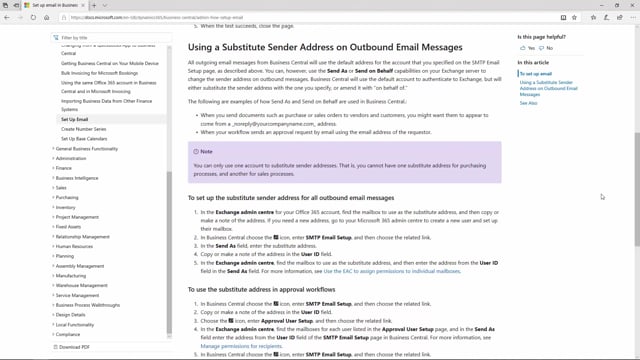Expand Relationship Management section
Viewport: 640px width, 360px height.
click(82, 237)
